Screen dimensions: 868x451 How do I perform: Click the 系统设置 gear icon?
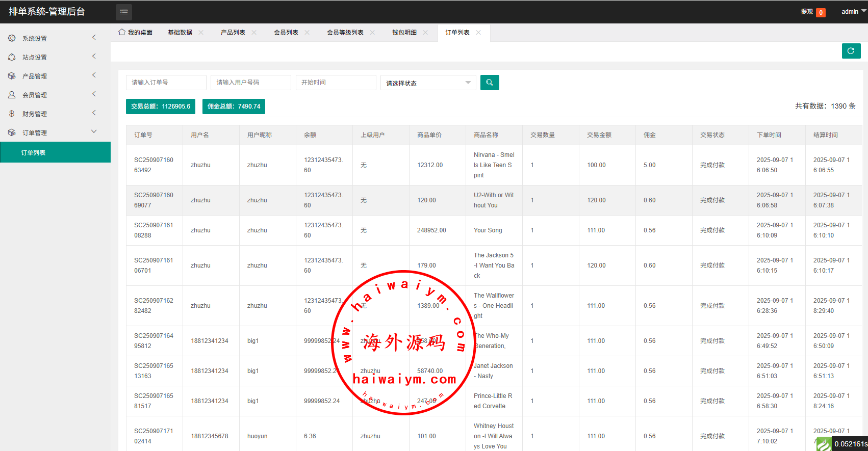[x=12, y=38]
